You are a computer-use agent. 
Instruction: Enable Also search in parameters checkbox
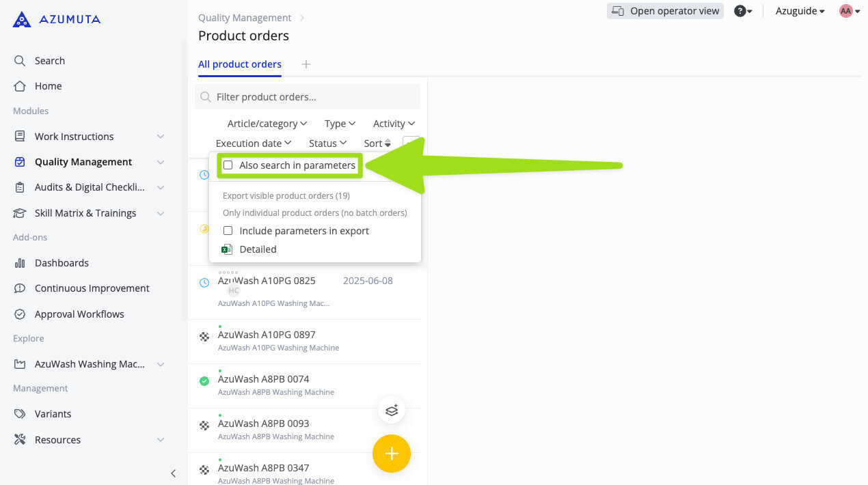(x=228, y=165)
